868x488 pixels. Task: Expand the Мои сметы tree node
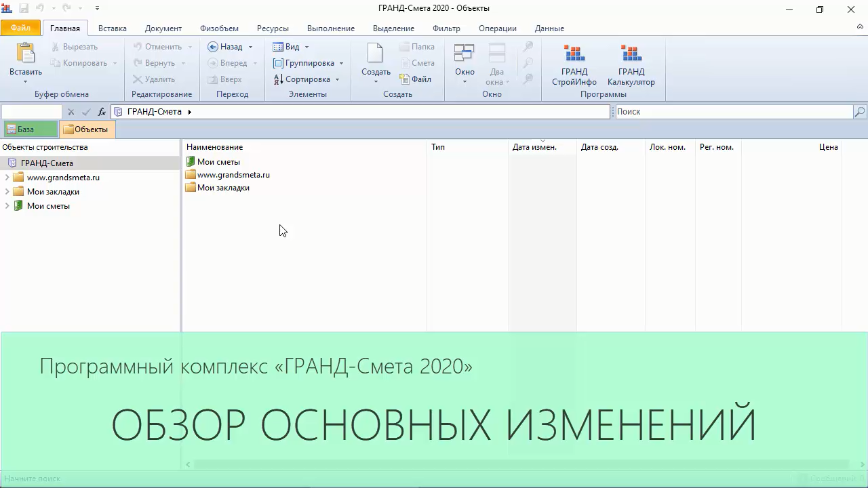click(7, 206)
